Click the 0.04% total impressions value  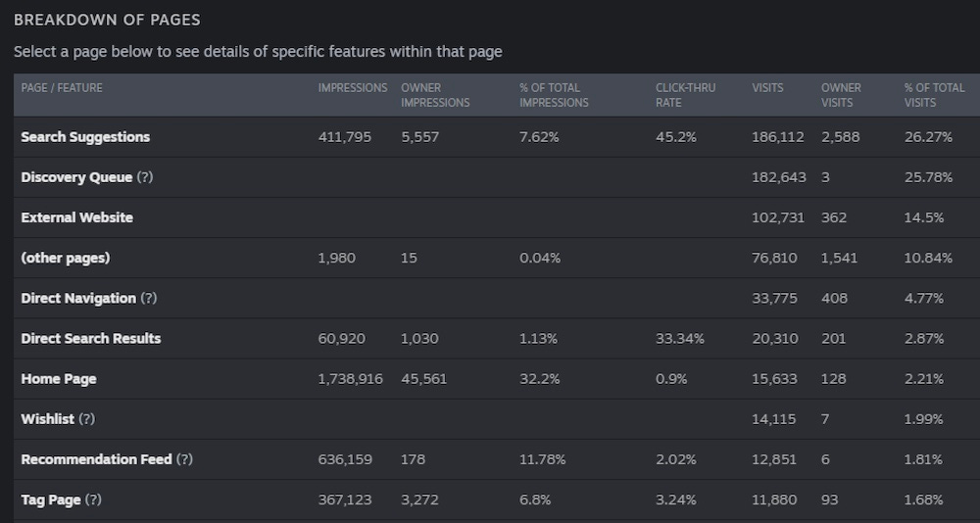point(540,258)
